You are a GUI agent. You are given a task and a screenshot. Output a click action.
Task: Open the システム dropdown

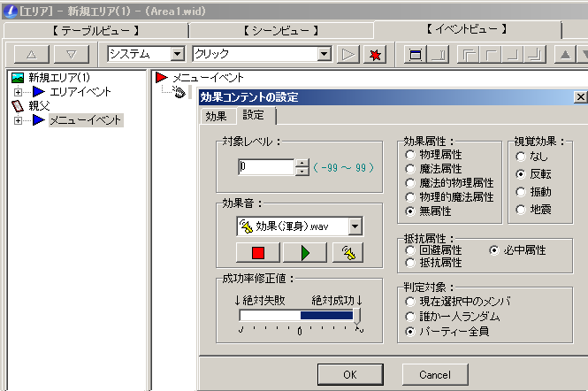click(178, 54)
